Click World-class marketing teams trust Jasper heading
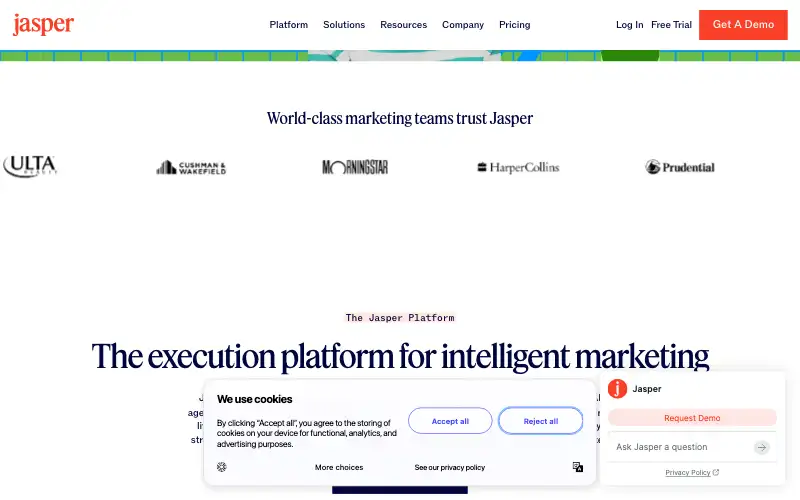800x500 pixels. (400, 118)
